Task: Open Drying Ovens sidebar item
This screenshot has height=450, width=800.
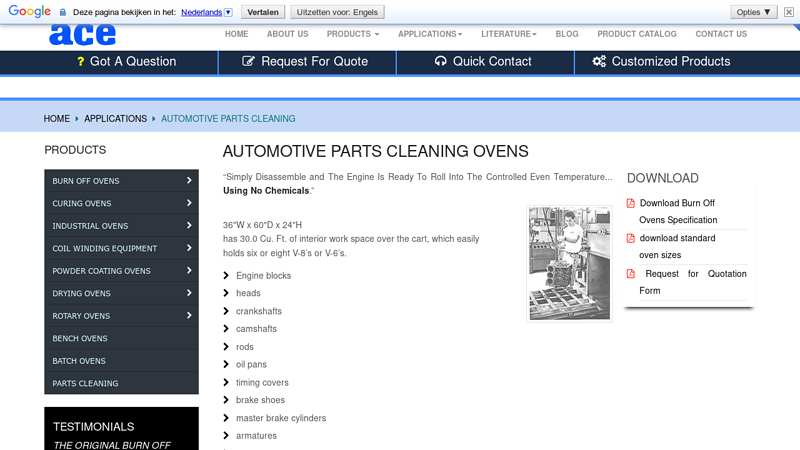Action: tap(121, 293)
